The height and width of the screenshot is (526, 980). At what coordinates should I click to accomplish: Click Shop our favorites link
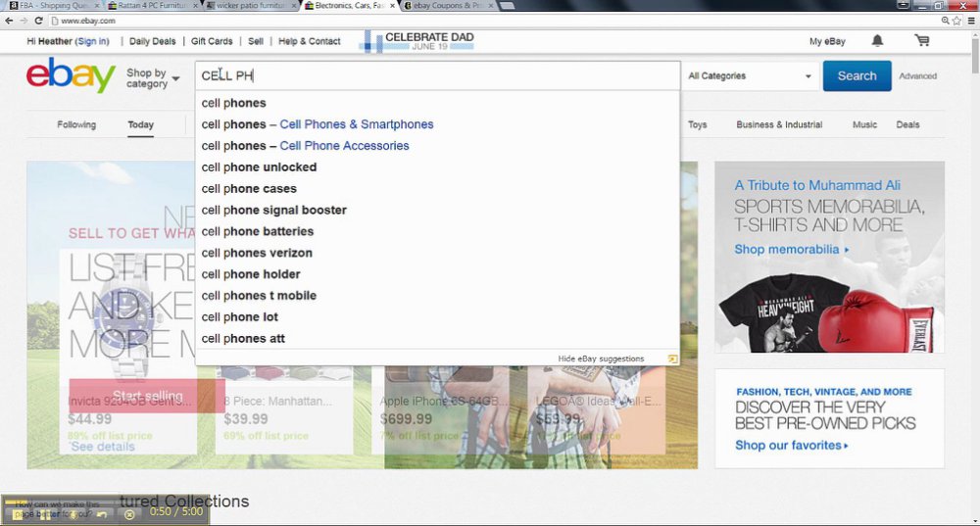791,446
